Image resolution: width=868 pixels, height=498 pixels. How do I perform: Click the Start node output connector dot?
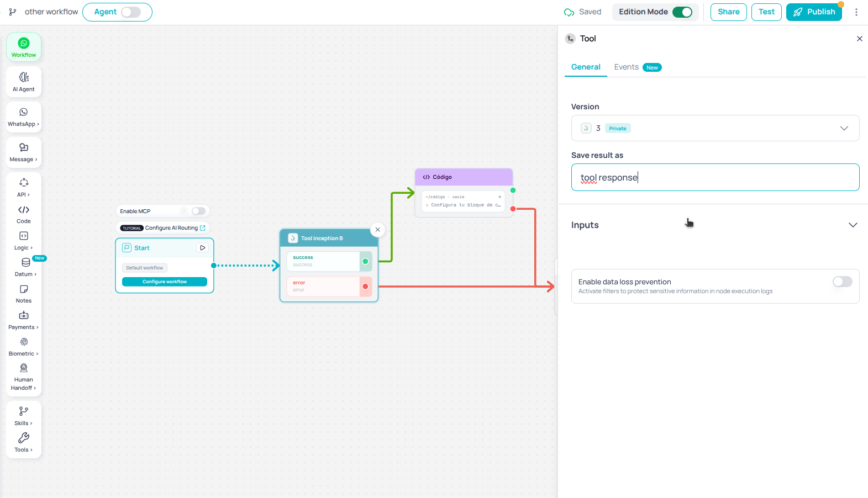[214, 266]
